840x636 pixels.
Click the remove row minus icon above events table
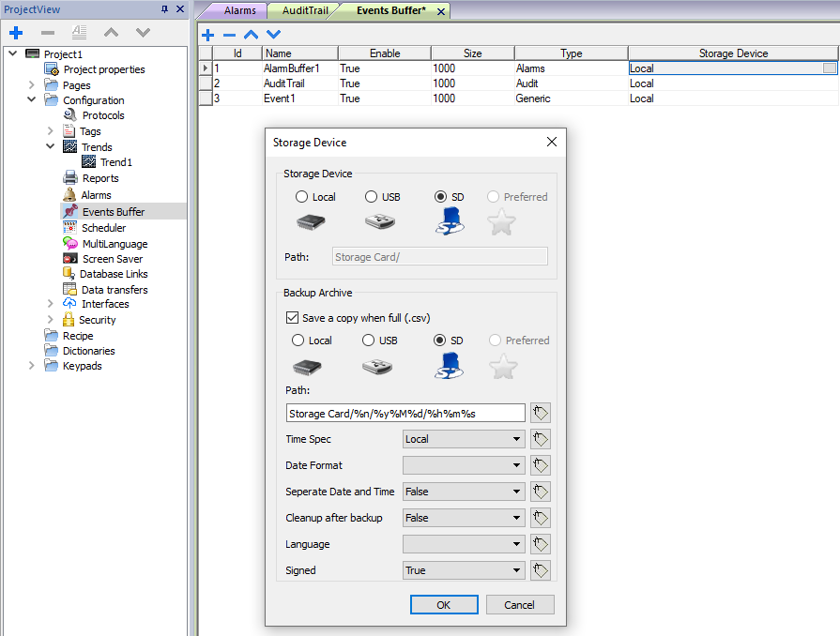pyautogui.click(x=229, y=35)
